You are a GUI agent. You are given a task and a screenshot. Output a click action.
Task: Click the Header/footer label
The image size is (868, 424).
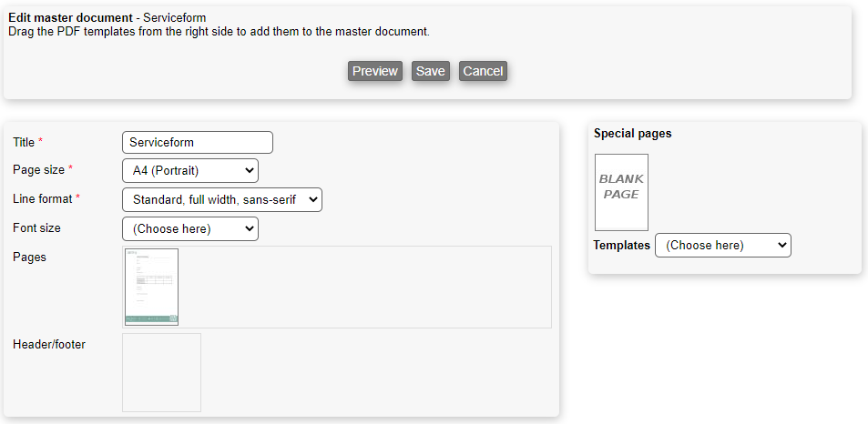[49, 344]
